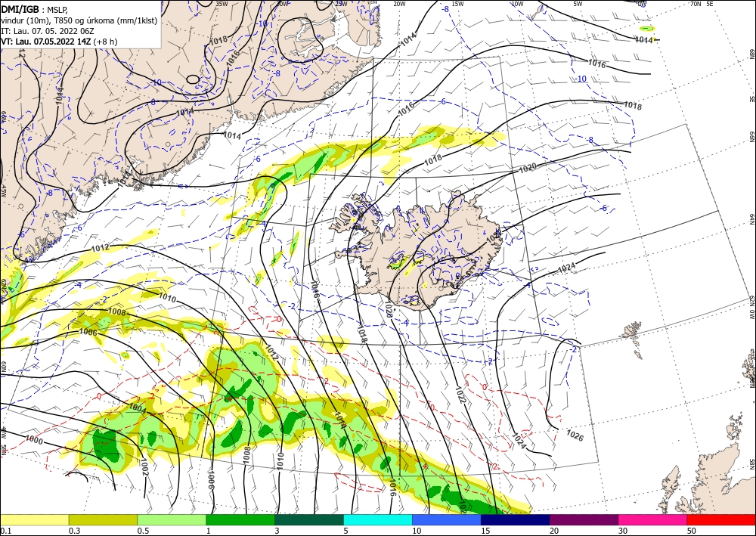Image resolution: width=756 pixels, height=536 pixels.
Task: Select the pink 30–50 legend band
Action: (653, 519)
